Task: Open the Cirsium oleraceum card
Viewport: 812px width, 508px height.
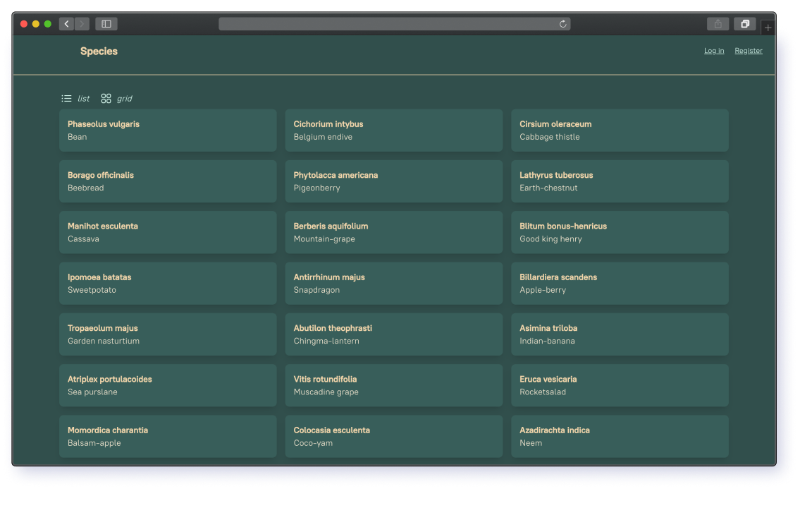Action: pos(620,131)
